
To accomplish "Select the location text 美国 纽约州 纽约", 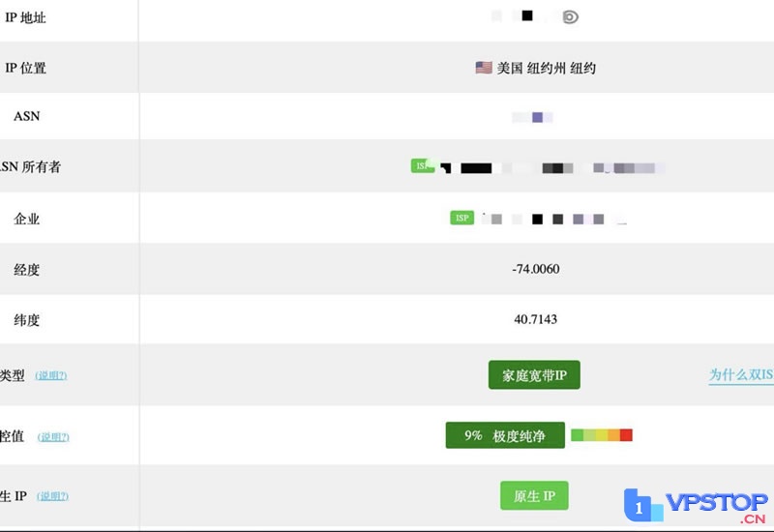I will pyautogui.click(x=546, y=68).
